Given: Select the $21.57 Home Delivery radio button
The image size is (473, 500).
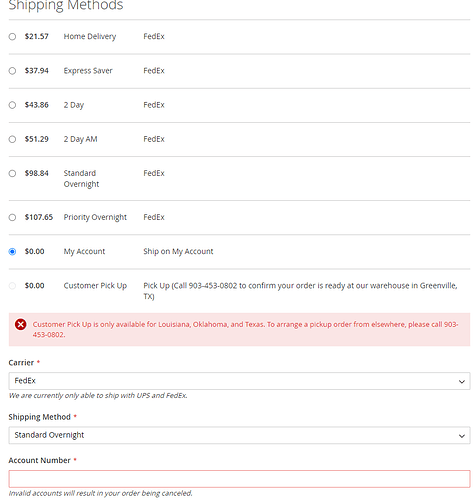Looking at the screenshot, I should coord(12,36).
